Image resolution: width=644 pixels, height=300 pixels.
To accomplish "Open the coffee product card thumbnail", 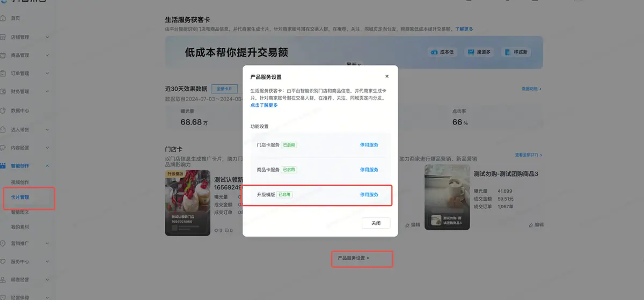I will click(x=447, y=197).
